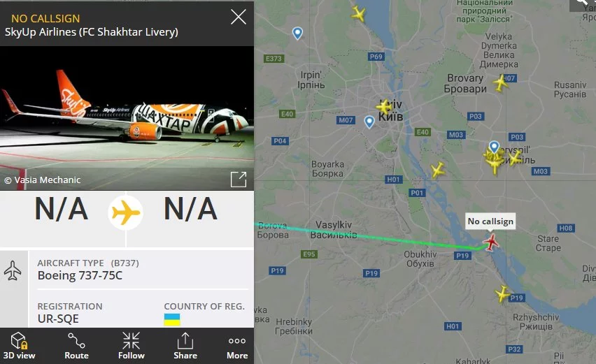596x364 pixels.
Task: Click the Ukraine flag under Country of Reg.
Action: click(x=172, y=319)
